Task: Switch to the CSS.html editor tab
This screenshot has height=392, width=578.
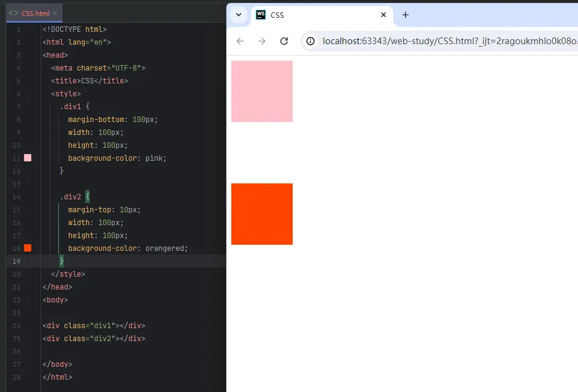Action: click(35, 13)
